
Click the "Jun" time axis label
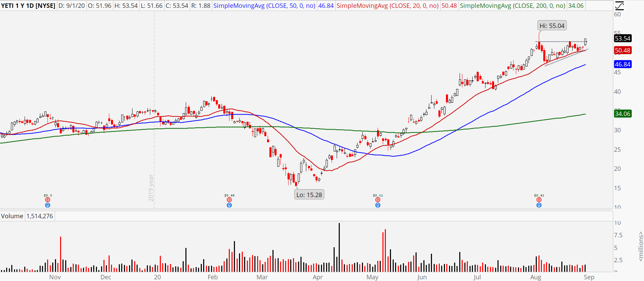coord(422,277)
